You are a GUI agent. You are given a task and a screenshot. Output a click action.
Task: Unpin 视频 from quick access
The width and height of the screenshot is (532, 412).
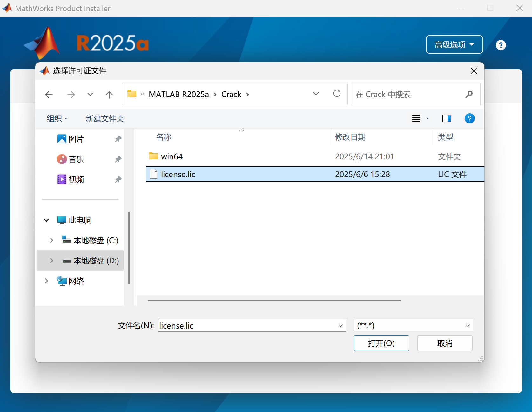point(118,179)
